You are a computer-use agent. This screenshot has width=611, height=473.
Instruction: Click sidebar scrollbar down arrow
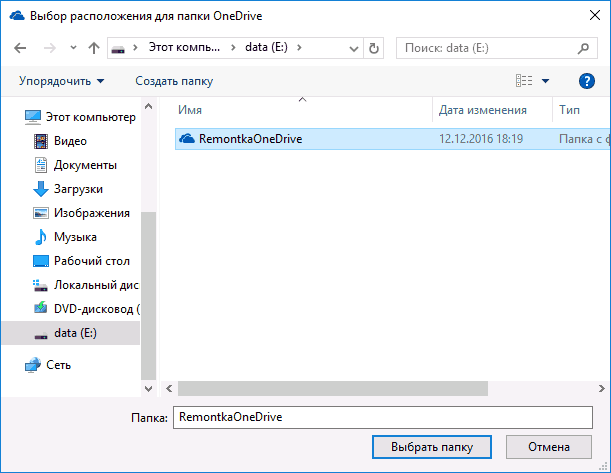[148, 388]
